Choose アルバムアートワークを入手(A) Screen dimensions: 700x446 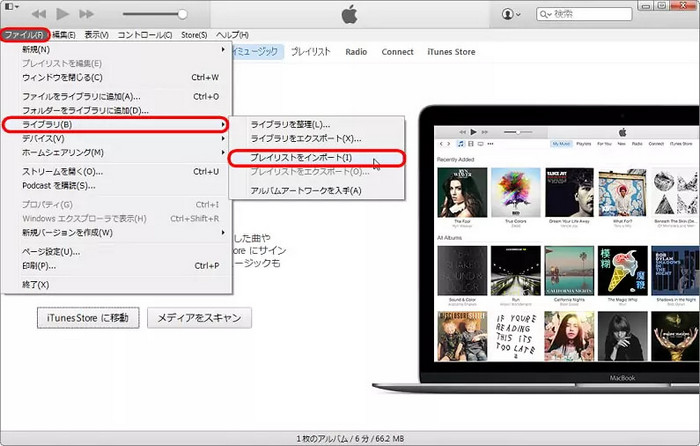coord(317,191)
